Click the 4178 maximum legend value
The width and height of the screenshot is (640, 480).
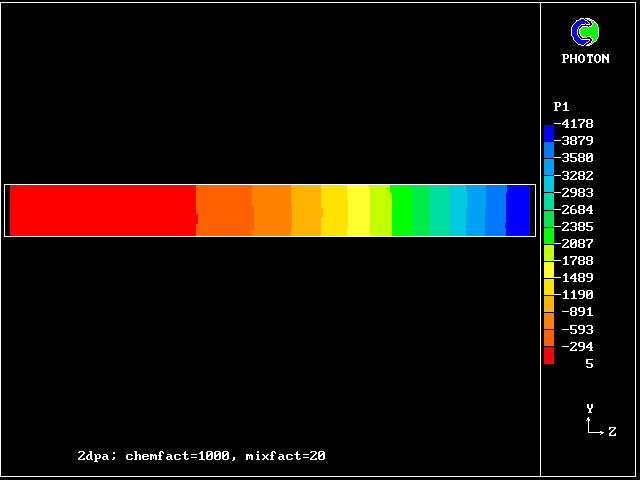click(577, 124)
